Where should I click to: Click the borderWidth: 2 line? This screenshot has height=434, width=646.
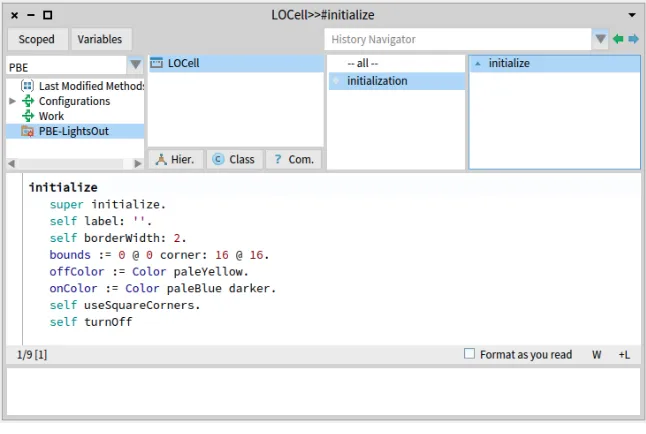point(118,238)
